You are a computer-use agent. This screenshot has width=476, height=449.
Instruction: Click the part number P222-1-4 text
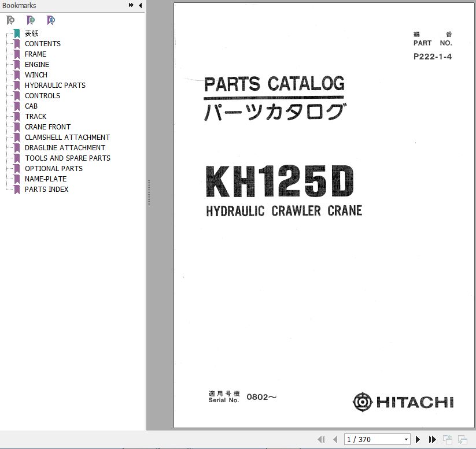coord(433,57)
